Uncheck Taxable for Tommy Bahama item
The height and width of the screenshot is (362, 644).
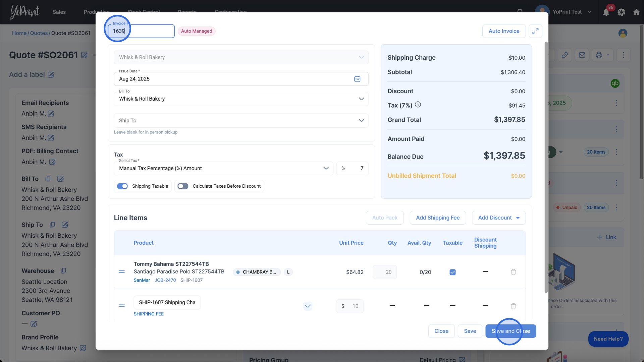coord(452,272)
